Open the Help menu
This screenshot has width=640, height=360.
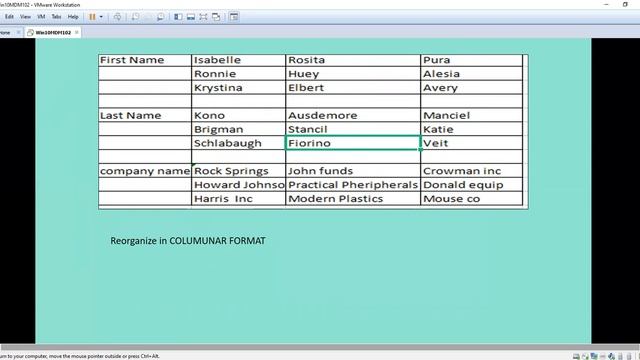(x=73, y=17)
